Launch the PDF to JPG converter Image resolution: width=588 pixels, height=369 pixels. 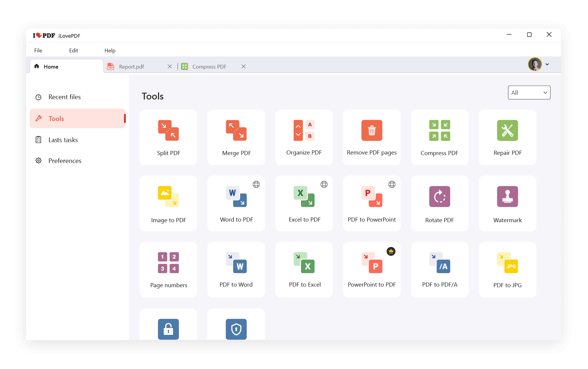tap(507, 270)
